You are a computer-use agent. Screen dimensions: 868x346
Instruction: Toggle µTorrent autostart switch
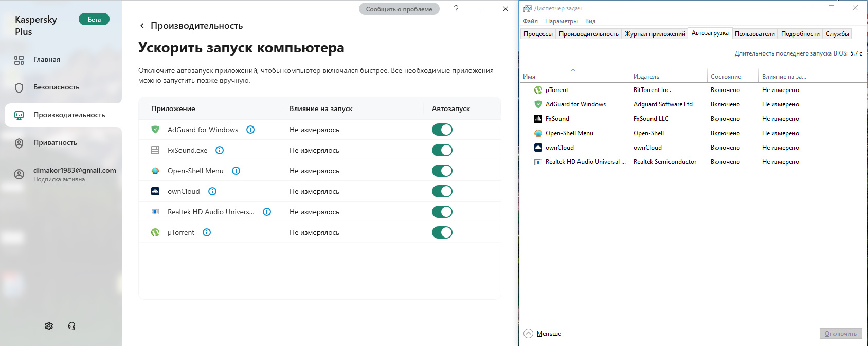tap(442, 232)
